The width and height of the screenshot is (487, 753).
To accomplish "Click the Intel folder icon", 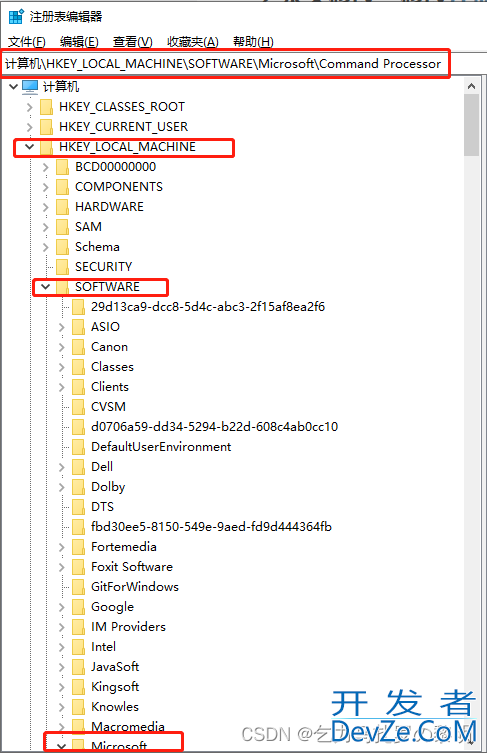I will point(78,647).
